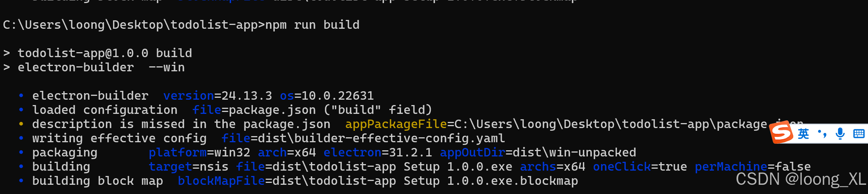Click the "electron=31.2.1" version text
This screenshot has width=868, height=194.
pyautogui.click(x=377, y=153)
